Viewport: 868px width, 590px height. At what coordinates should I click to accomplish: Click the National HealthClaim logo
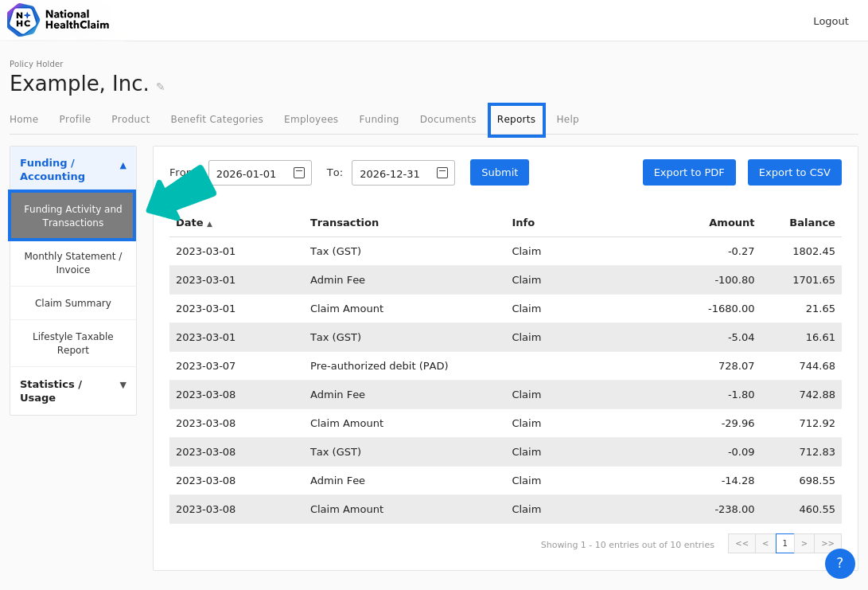click(58, 20)
